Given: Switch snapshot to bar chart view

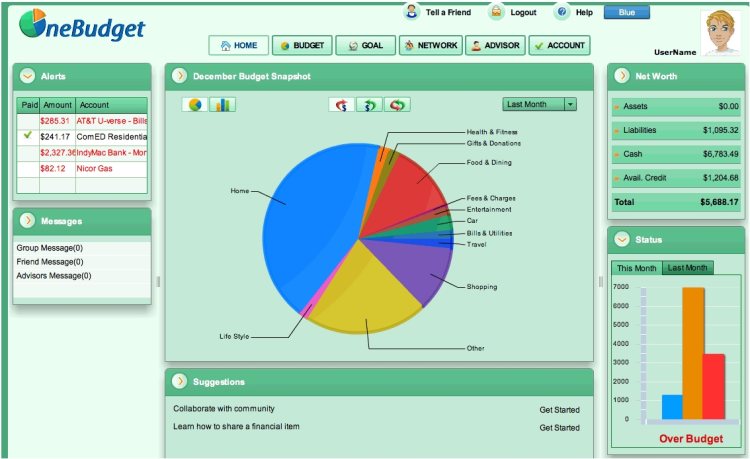Looking at the screenshot, I should click(222, 105).
